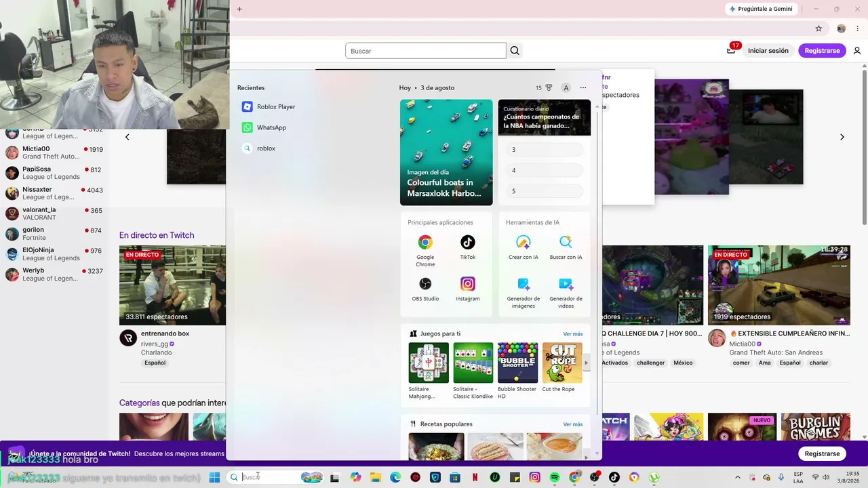The width and height of the screenshot is (868, 488).
Task: Choose answer 3 in the NBA quiz
Action: [544, 149]
